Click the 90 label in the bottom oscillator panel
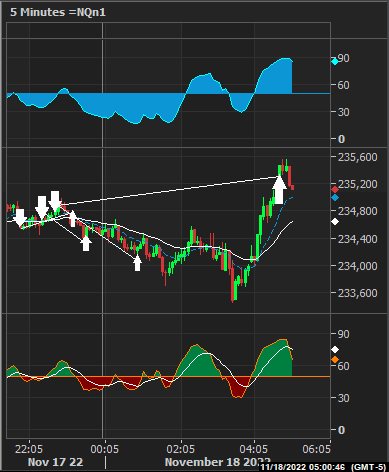Viewport: 389px width, 472px height. [343, 334]
